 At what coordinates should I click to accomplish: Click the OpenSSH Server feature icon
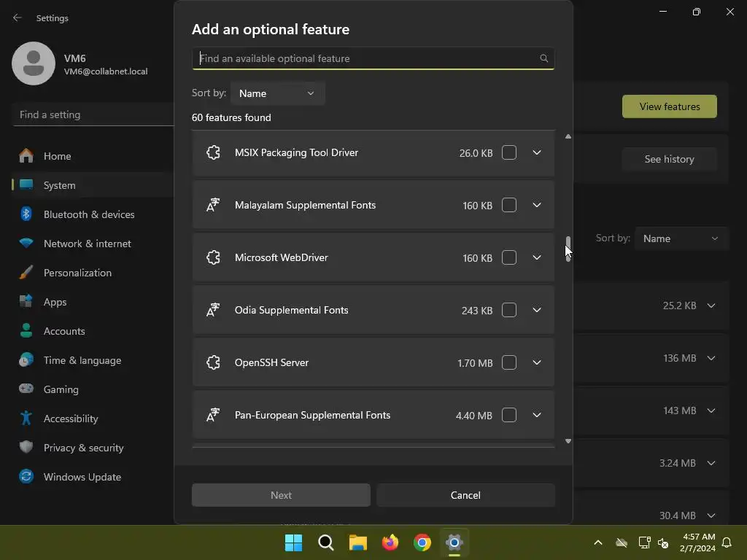(213, 362)
